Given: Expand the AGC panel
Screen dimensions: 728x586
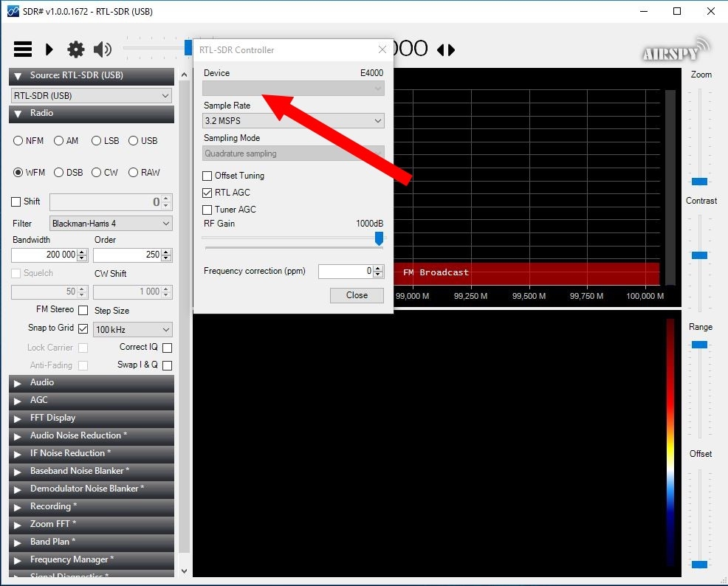Looking at the screenshot, I should coord(92,401).
